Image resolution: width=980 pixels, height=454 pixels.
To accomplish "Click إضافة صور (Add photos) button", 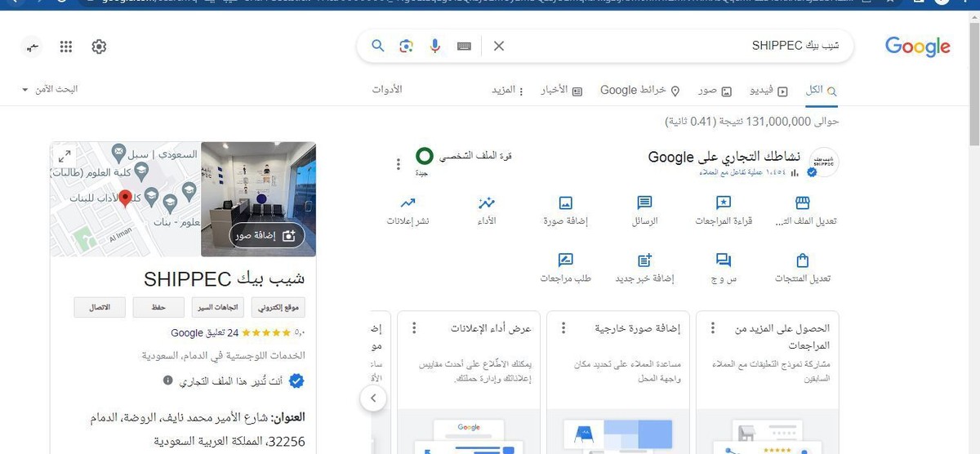I will click(x=266, y=235).
